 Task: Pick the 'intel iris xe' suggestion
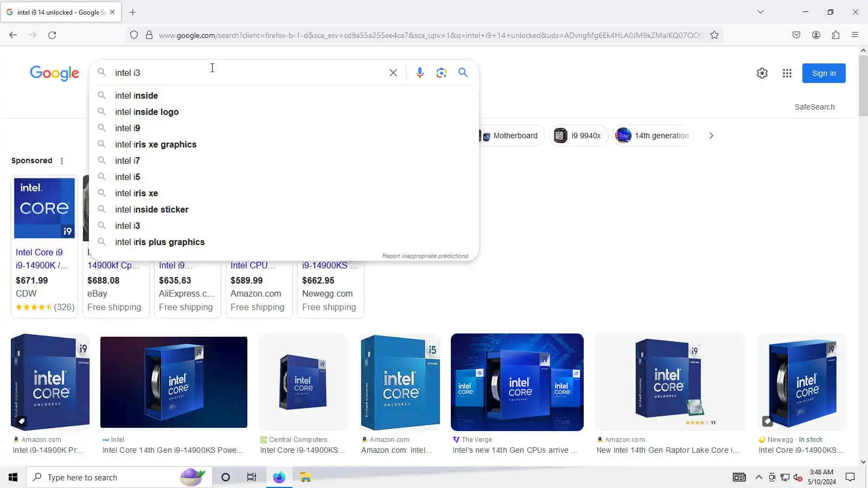click(284, 193)
